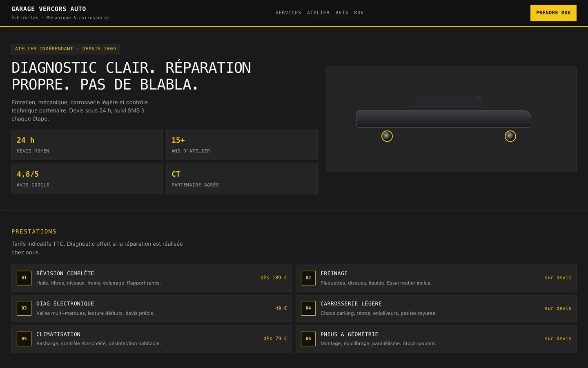
Task: Go to the Atelier section link
Action: [318, 13]
